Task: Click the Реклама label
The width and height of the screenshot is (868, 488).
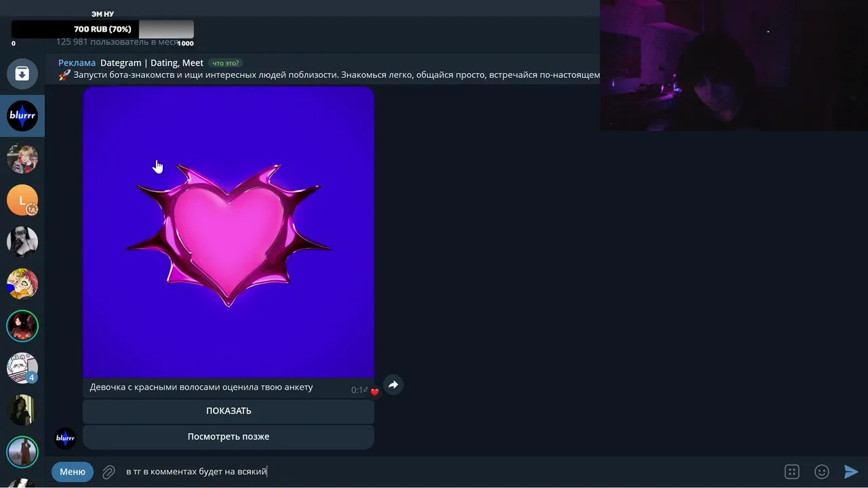Action: 77,63
